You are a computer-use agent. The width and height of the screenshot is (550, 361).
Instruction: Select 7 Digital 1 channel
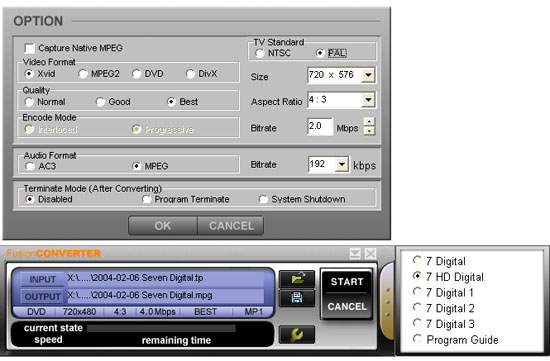pos(417,292)
